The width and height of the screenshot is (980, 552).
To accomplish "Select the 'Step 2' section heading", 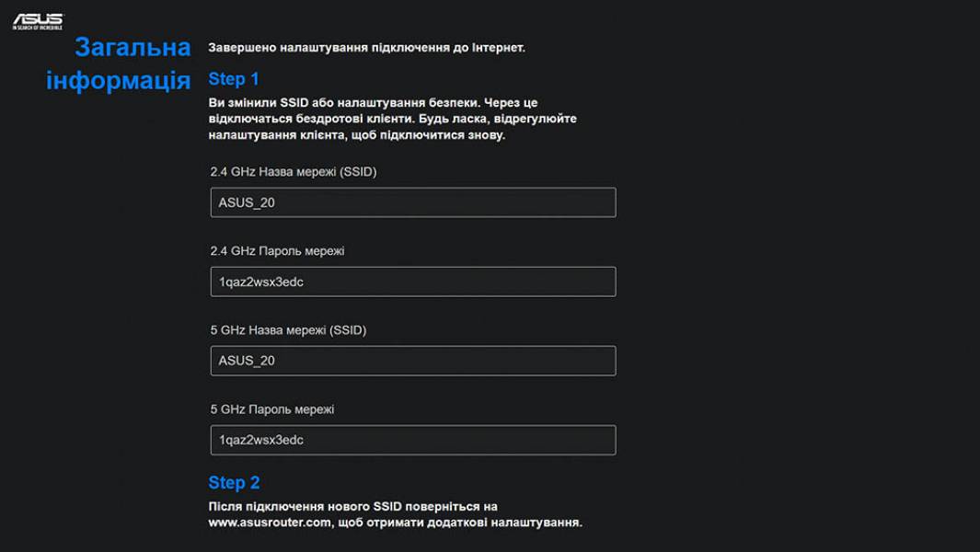I will 233,482.
